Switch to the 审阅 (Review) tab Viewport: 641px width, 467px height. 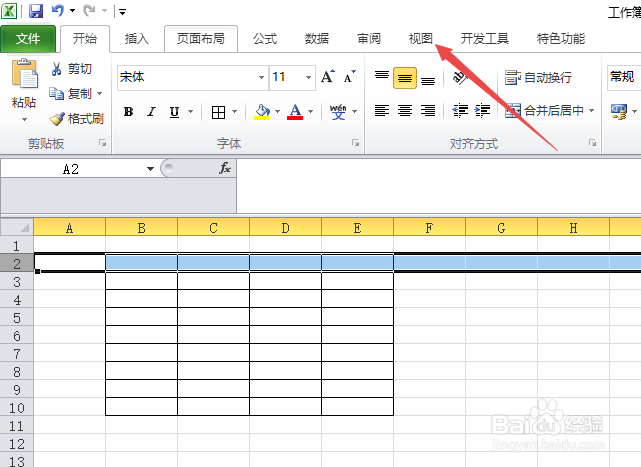[x=369, y=39]
